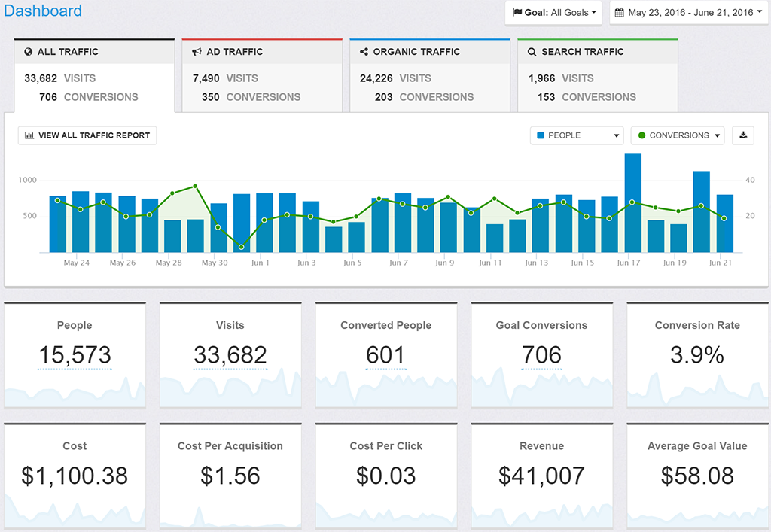Screen dimensions: 771x532
Task: Click the May 24 axis label
Action: coord(77,263)
